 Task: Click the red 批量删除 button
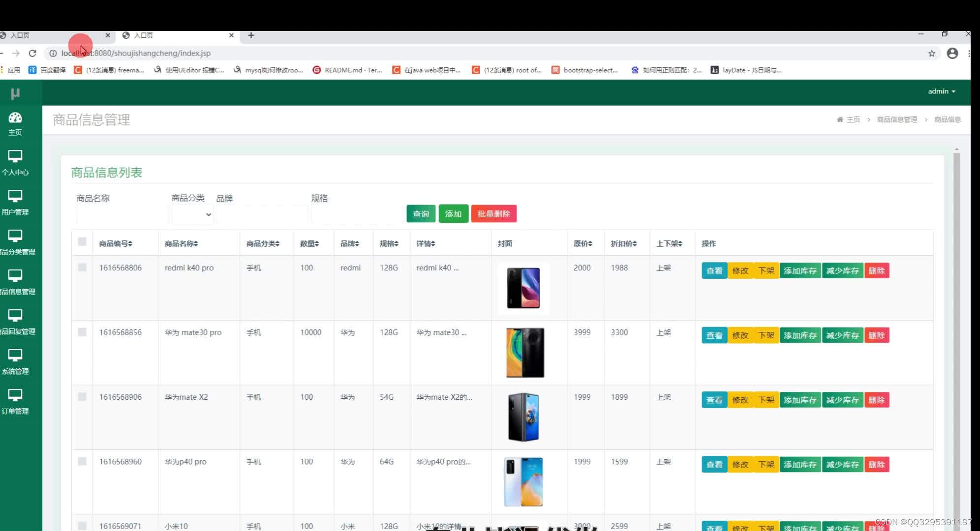pyautogui.click(x=494, y=214)
